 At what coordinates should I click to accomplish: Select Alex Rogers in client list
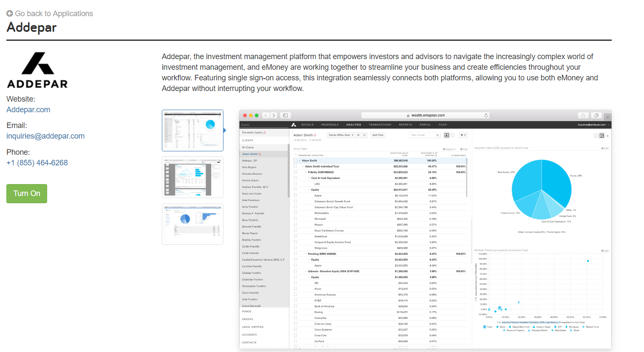(264, 167)
